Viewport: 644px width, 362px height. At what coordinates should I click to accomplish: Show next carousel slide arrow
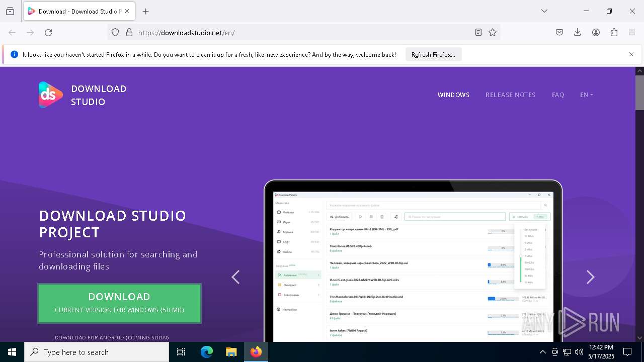[591, 277]
